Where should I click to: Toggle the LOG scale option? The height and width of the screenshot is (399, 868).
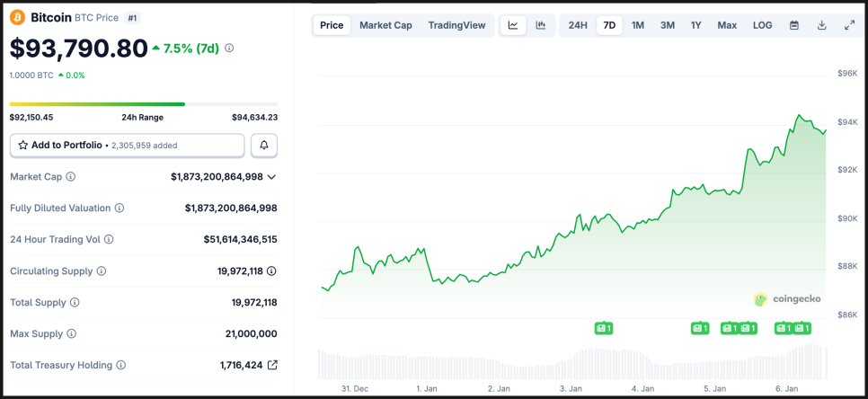[762, 25]
